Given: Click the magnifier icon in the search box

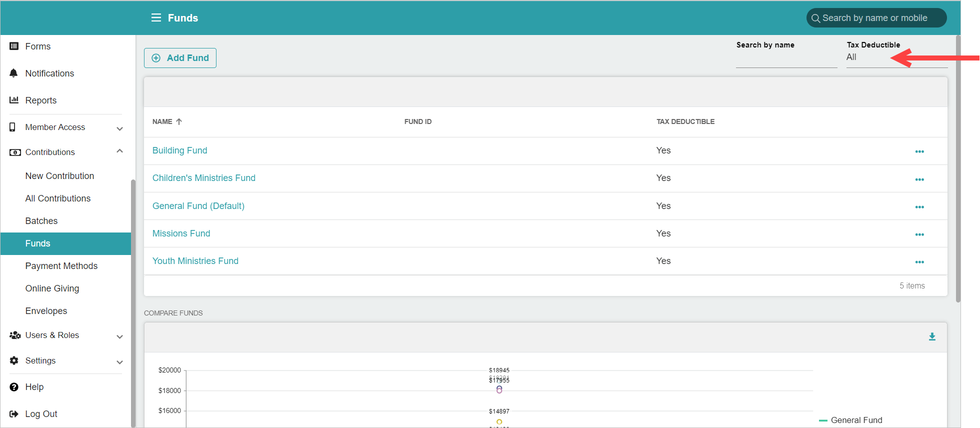Looking at the screenshot, I should 815,18.
